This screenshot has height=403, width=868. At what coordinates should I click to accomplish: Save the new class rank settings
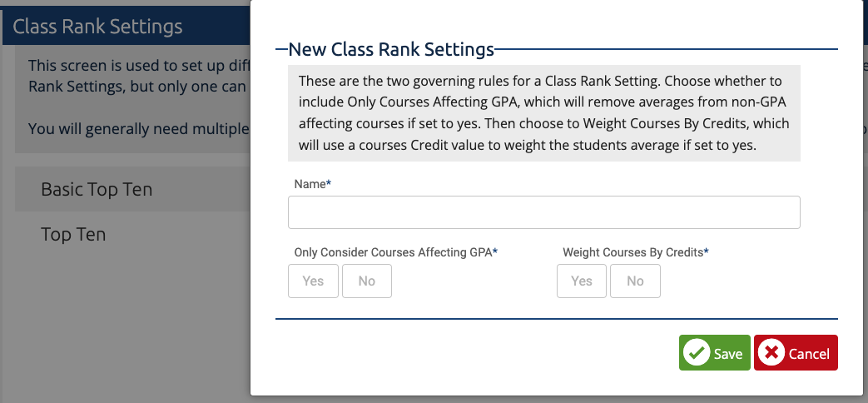(715, 353)
